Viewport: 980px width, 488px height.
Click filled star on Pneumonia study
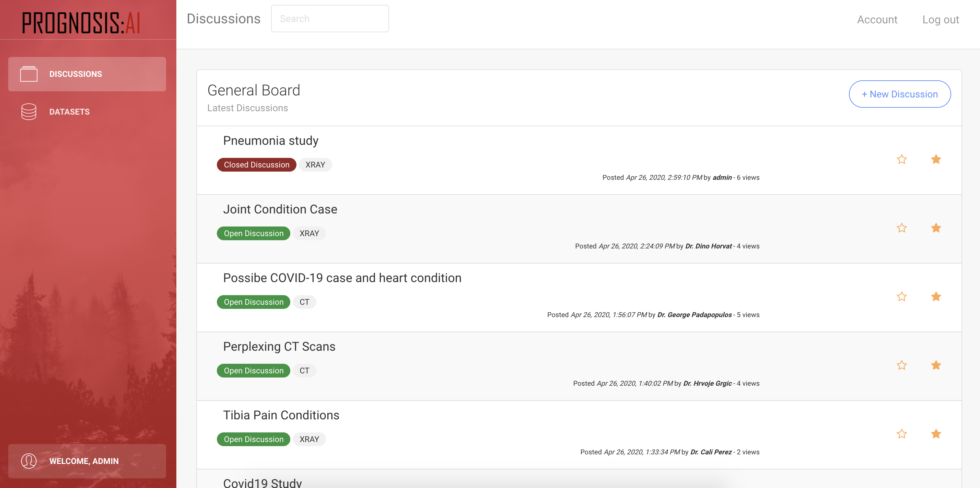pyautogui.click(x=935, y=159)
